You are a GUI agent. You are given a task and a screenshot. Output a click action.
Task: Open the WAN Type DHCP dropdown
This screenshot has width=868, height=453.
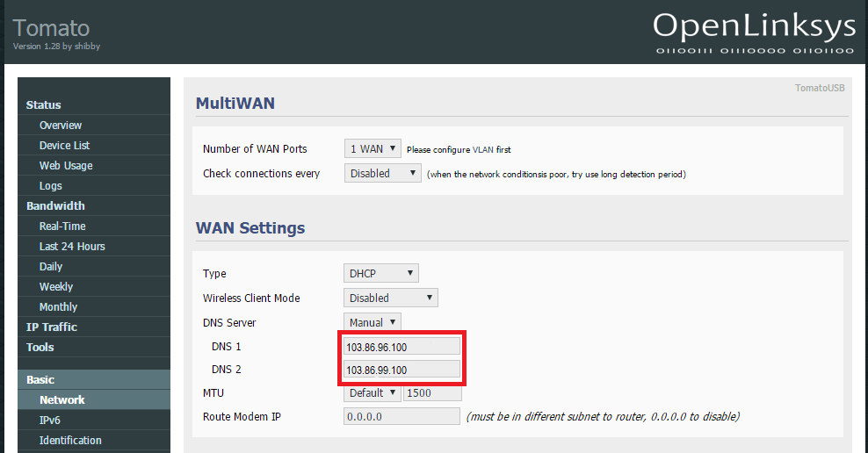pyautogui.click(x=380, y=274)
